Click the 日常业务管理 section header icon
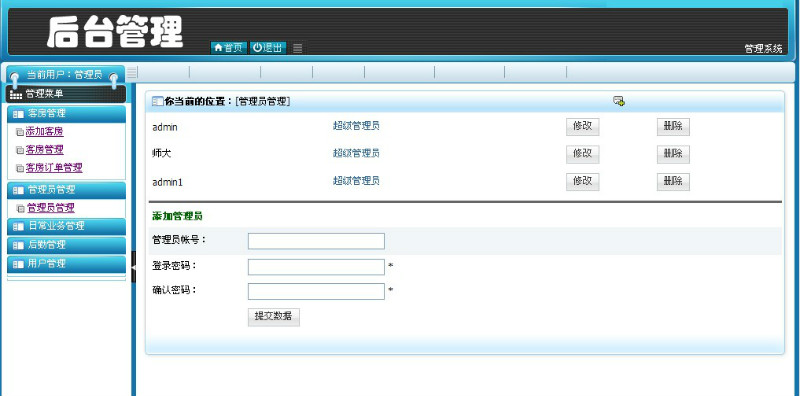The width and height of the screenshot is (800, 396). point(18,227)
